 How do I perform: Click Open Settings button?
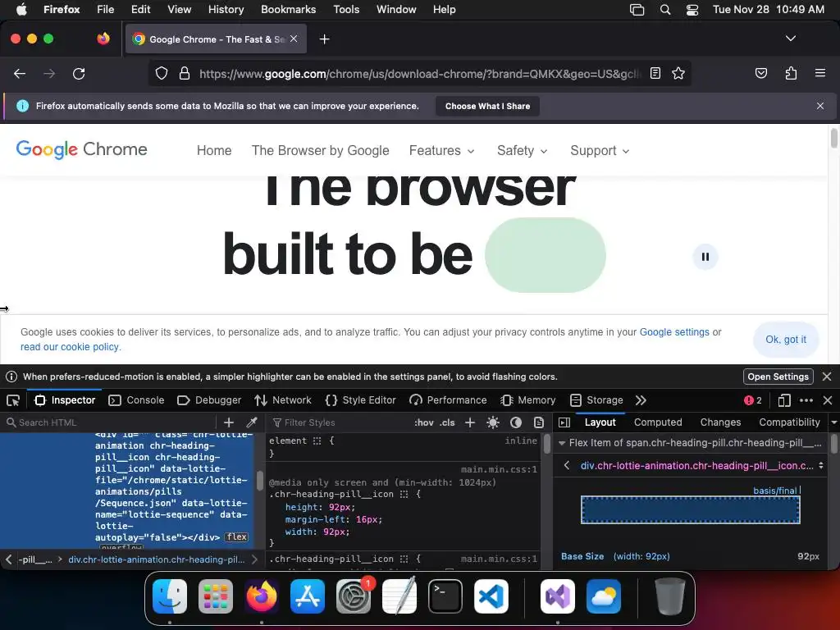pos(778,377)
